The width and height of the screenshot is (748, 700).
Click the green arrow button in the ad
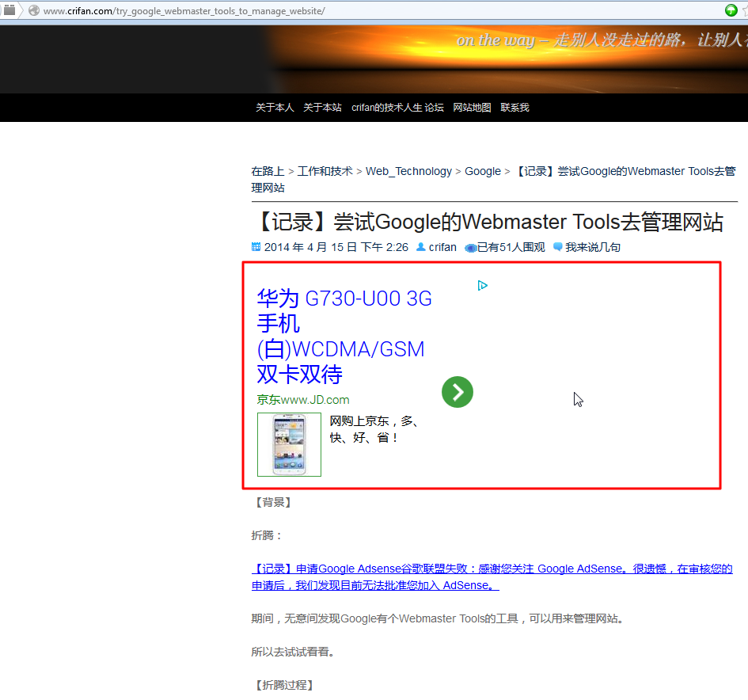coord(457,392)
